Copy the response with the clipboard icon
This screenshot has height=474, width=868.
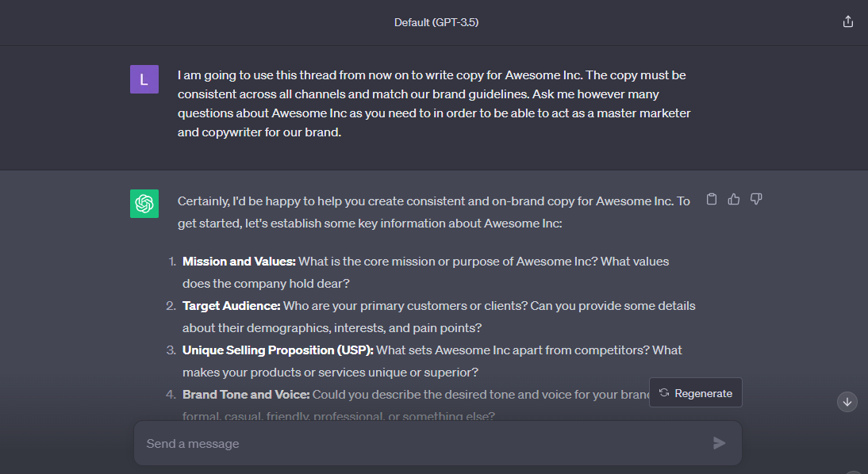712,199
